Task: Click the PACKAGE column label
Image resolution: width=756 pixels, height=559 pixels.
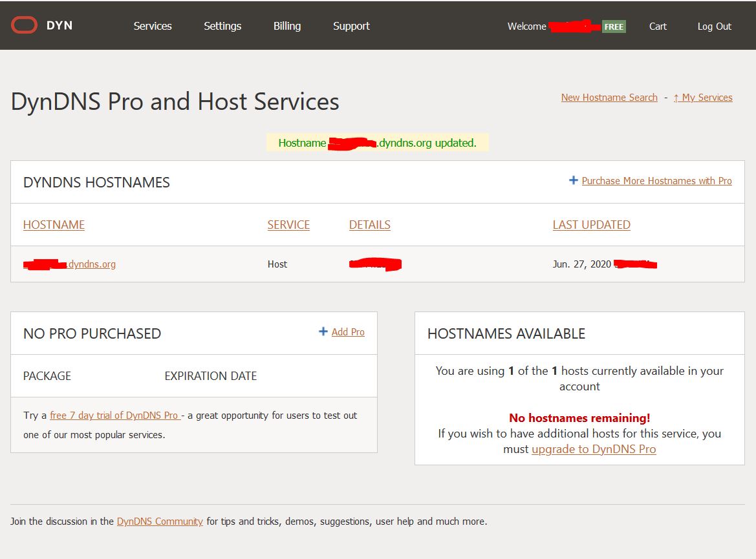Action: coord(47,376)
